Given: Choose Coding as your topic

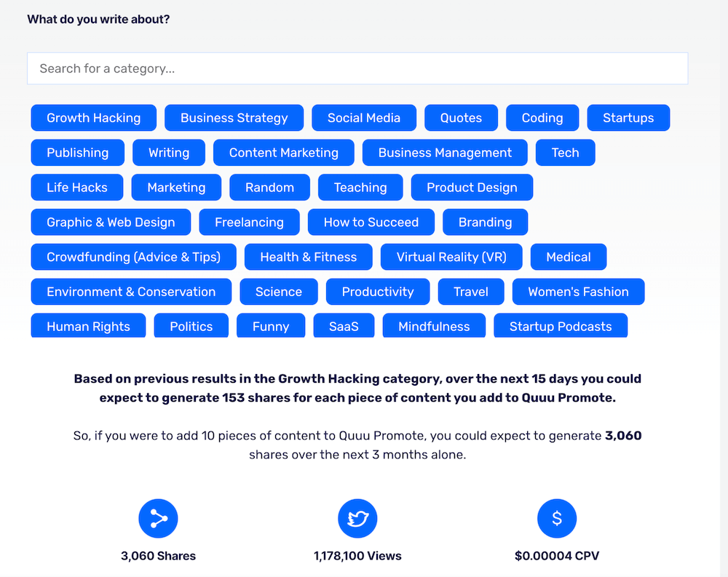Looking at the screenshot, I should (x=542, y=118).
